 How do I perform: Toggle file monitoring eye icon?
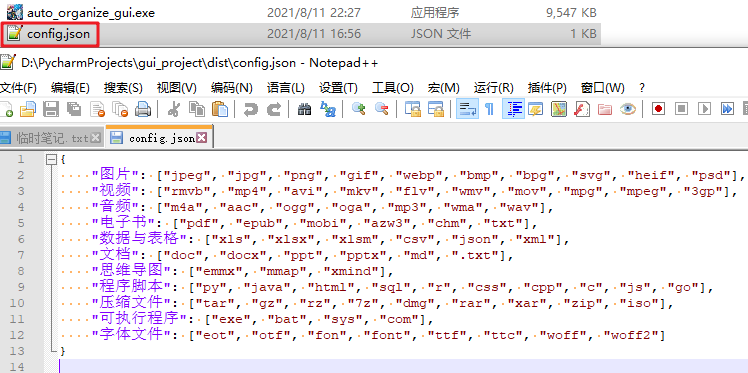(627, 109)
